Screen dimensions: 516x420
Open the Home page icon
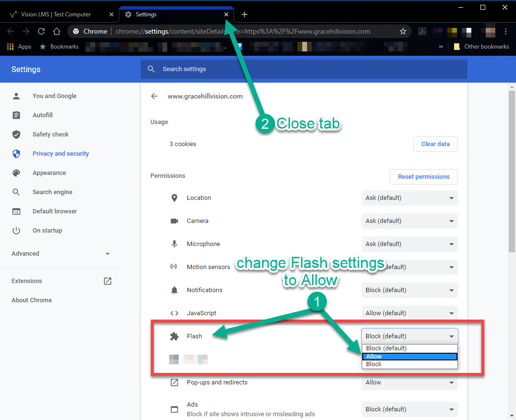[x=57, y=31]
